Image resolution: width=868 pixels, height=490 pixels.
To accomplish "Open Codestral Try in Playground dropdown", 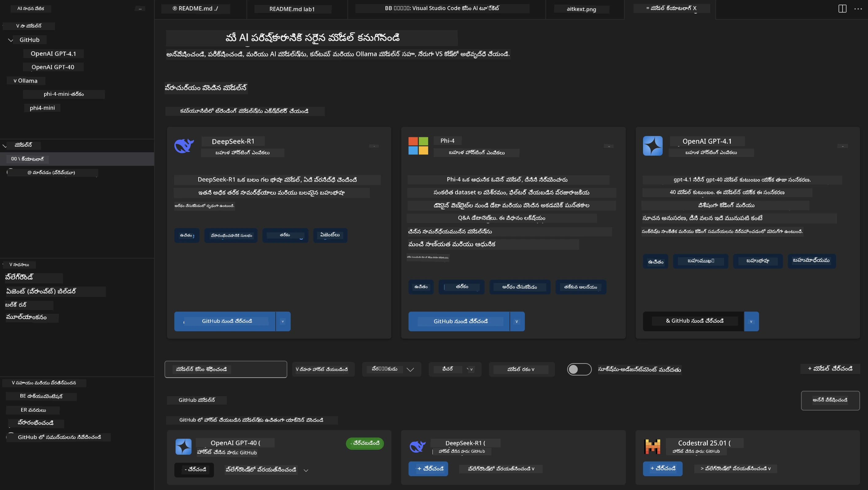I will (769, 469).
